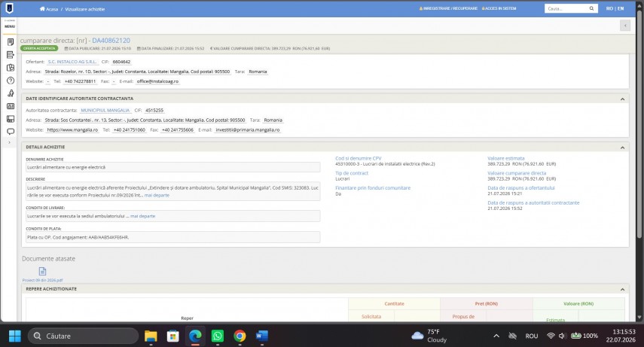Open the MENU toggle in sidebar
Screen dimensions: 644x347
10,24
